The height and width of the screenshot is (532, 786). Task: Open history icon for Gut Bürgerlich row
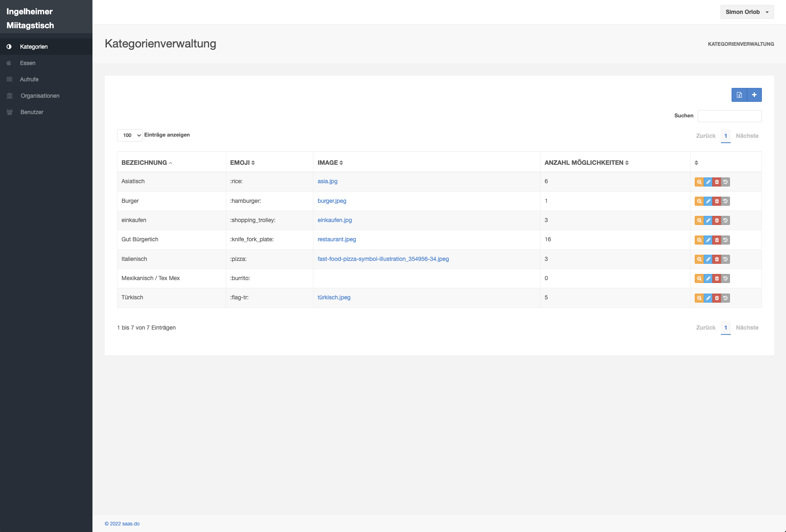click(725, 240)
